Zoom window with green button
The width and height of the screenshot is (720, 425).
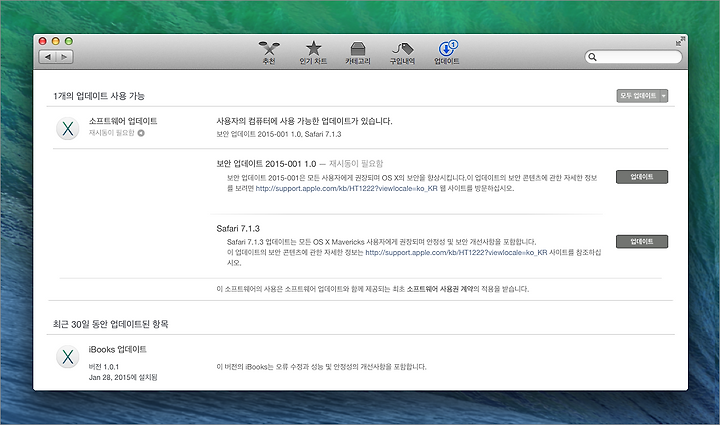68,41
